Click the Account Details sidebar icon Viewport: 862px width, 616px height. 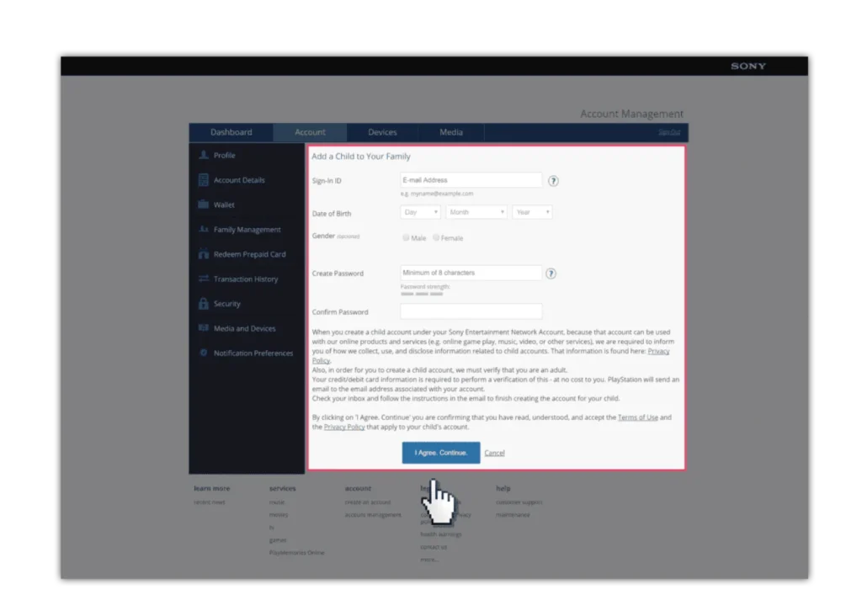pos(204,180)
